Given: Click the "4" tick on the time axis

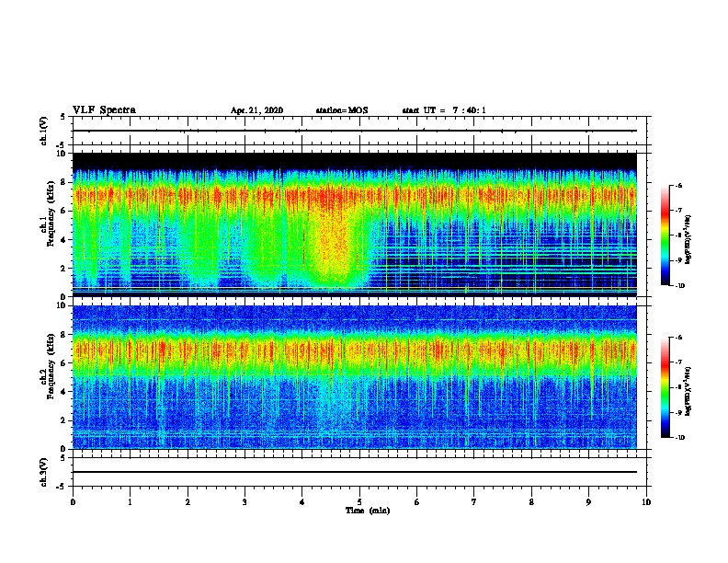Looking at the screenshot, I should pos(302,502).
